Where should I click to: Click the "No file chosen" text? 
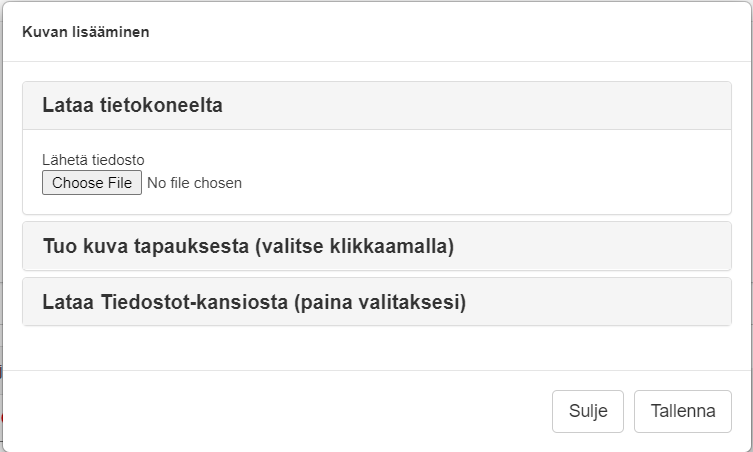pos(194,183)
